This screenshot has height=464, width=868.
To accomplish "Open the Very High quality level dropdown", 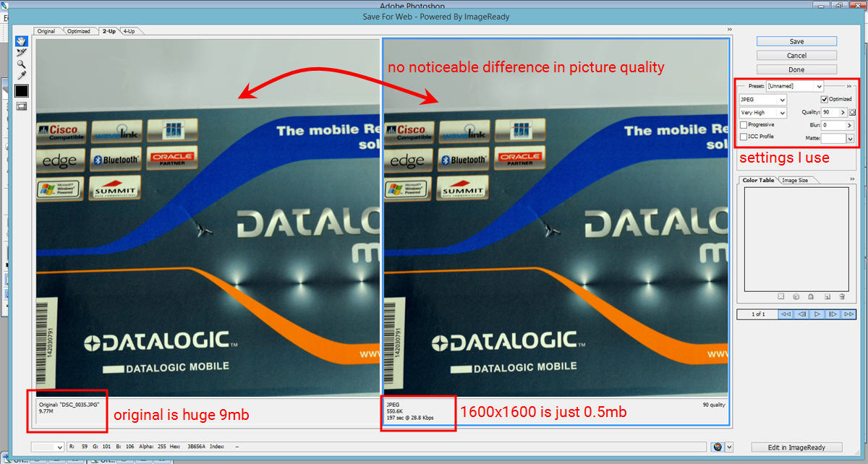I will (762, 113).
